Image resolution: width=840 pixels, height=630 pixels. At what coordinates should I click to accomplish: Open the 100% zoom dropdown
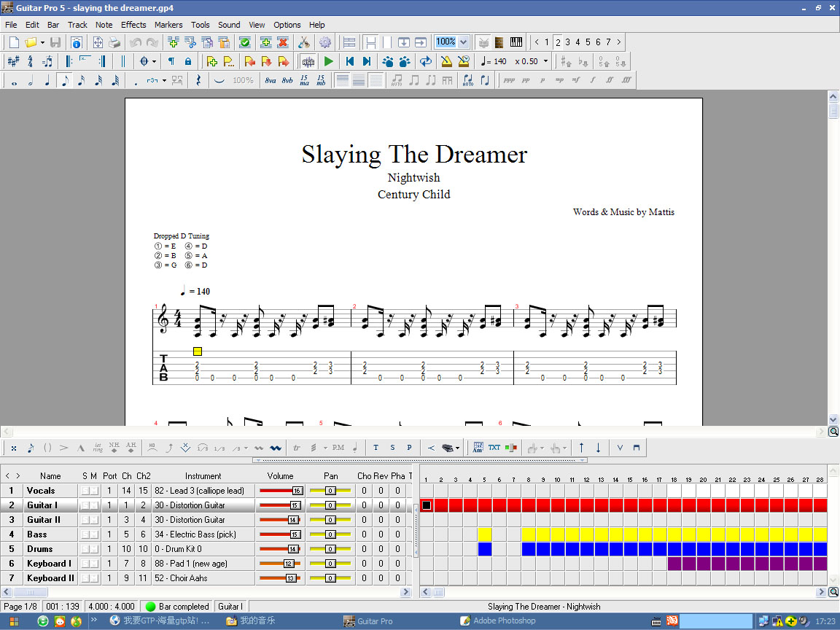pyautogui.click(x=463, y=42)
